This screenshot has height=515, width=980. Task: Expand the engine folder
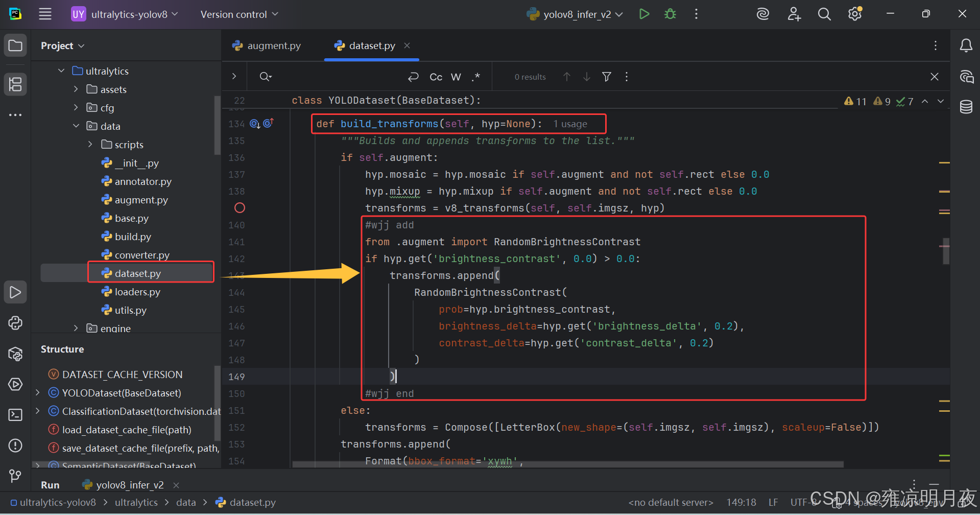(x=76, y=328)
